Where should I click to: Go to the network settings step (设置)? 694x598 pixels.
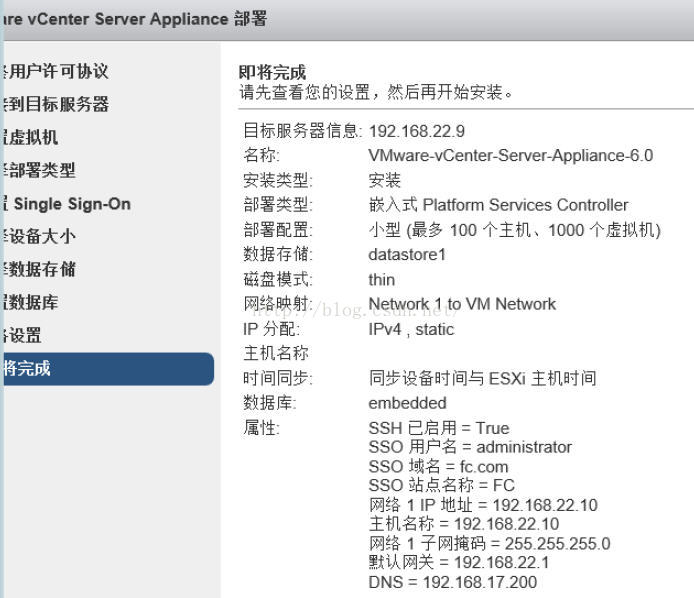pyautogui.click(x=21, y=336)
